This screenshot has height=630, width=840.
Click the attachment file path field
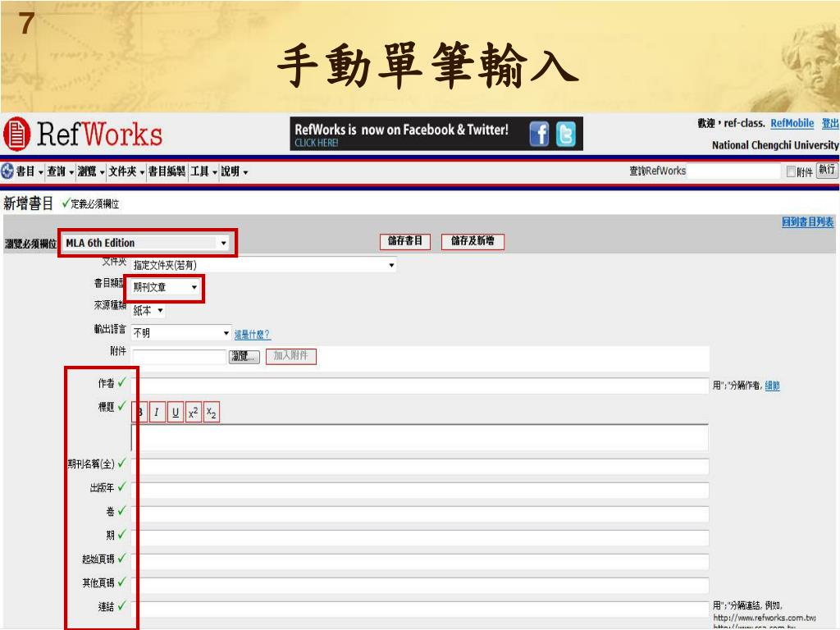(x=180, y=357)
